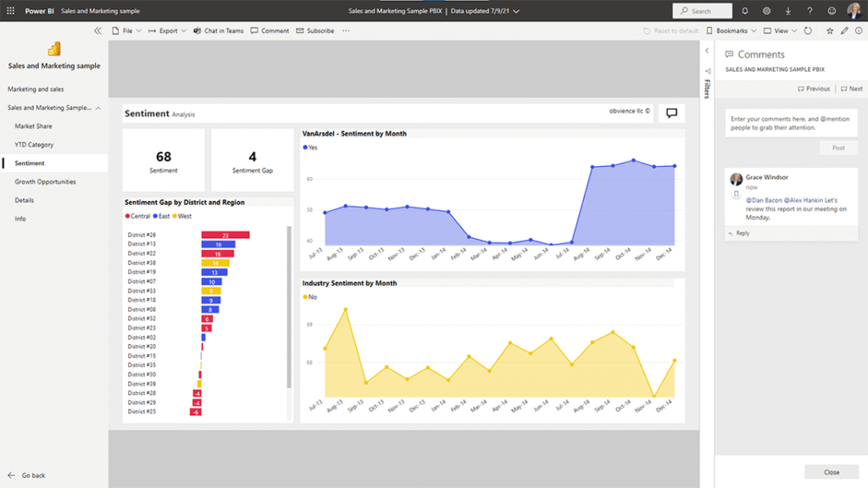This screenshot has height=488, width=868.
Task: Go to the Growth Opportunities page
Action: 45,181
